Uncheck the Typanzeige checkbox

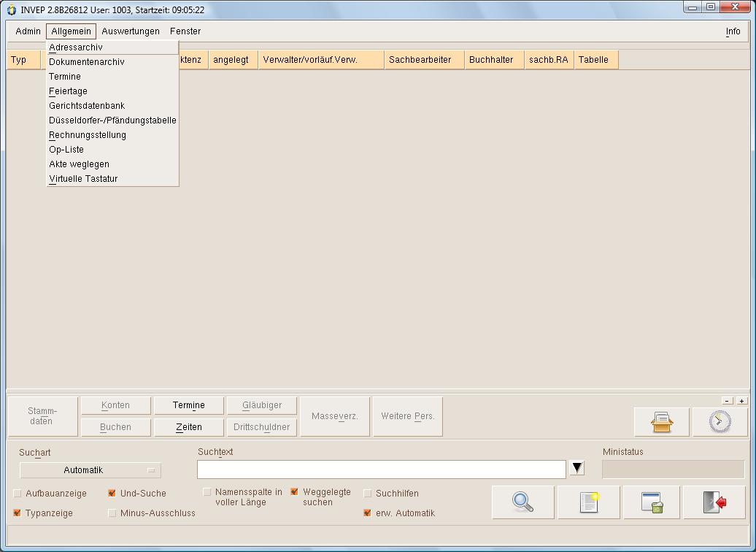18,513
